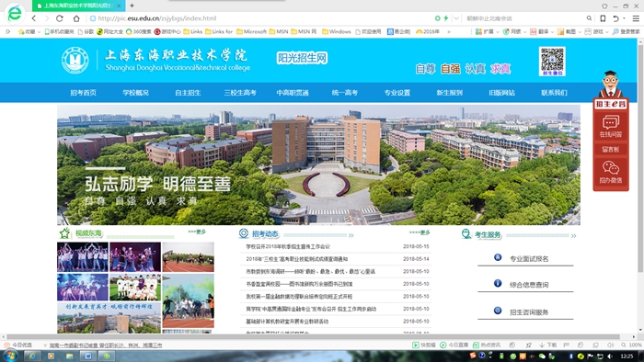
Task: Click the magnifier search icon in toolbar
Action: tap(589, 18)
